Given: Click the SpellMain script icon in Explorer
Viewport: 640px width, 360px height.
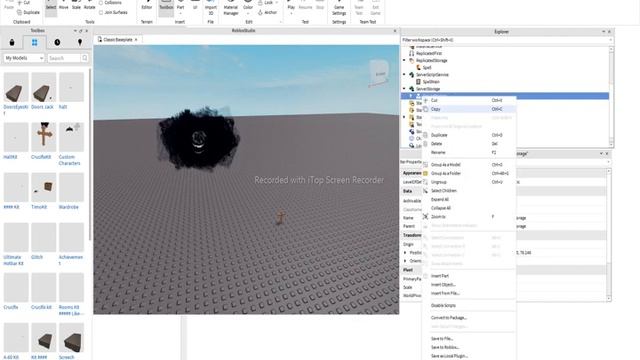Looking at the screenshot, I should pyautogui.click(x=418, y=82).
